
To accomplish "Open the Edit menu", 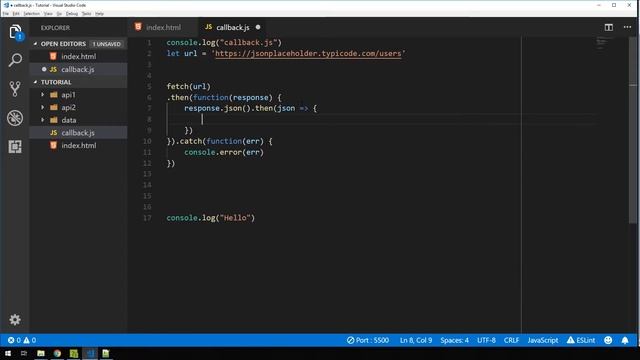I will click(x=16, y=13).
